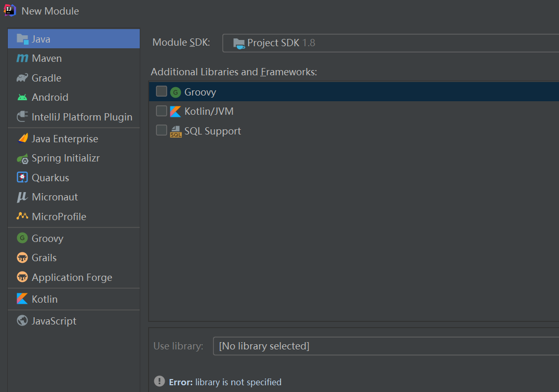
Task: Select IntelliJ Platform Plugin entry
Action: [74, 116]
